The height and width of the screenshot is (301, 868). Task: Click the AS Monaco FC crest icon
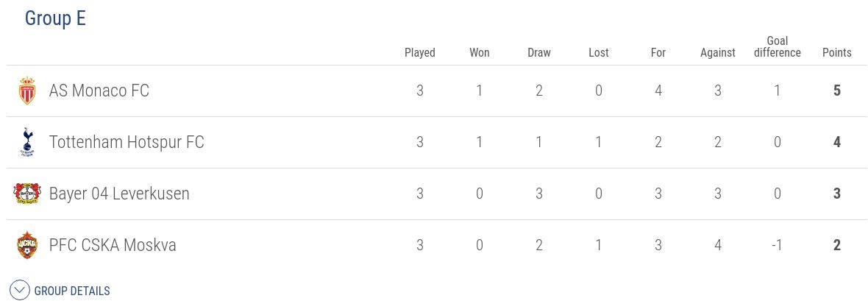(26, 91)
